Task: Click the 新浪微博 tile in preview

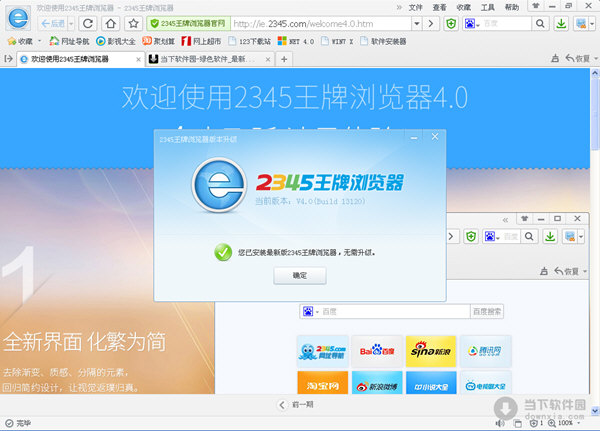Action: tap(377, 383)
